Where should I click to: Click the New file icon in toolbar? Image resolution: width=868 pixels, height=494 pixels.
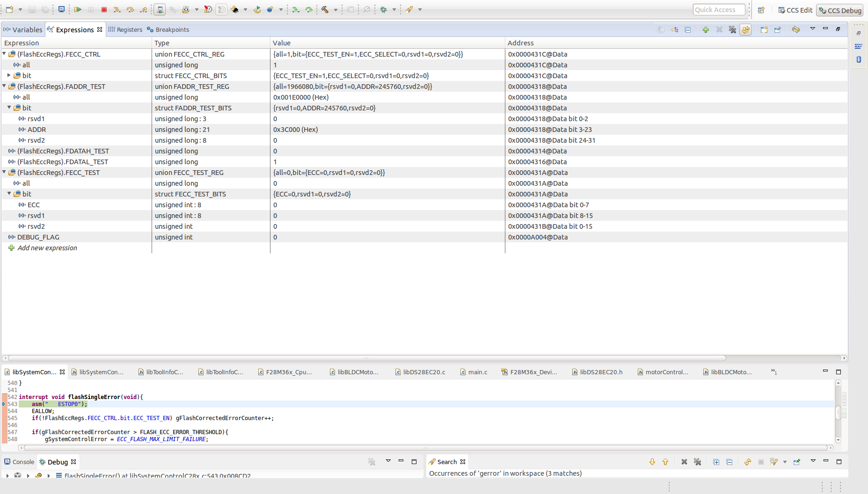[x=9, y=9]
